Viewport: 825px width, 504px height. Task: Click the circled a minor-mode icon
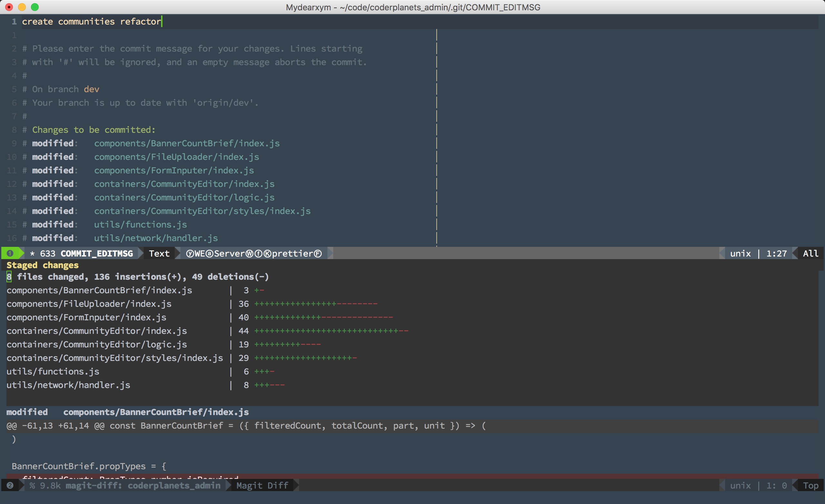point(209,254)
